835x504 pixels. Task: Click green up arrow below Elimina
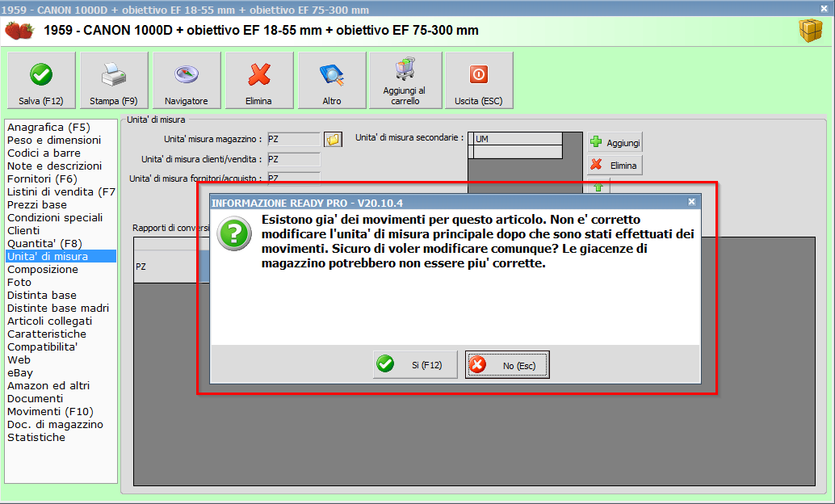coord(598,187)
